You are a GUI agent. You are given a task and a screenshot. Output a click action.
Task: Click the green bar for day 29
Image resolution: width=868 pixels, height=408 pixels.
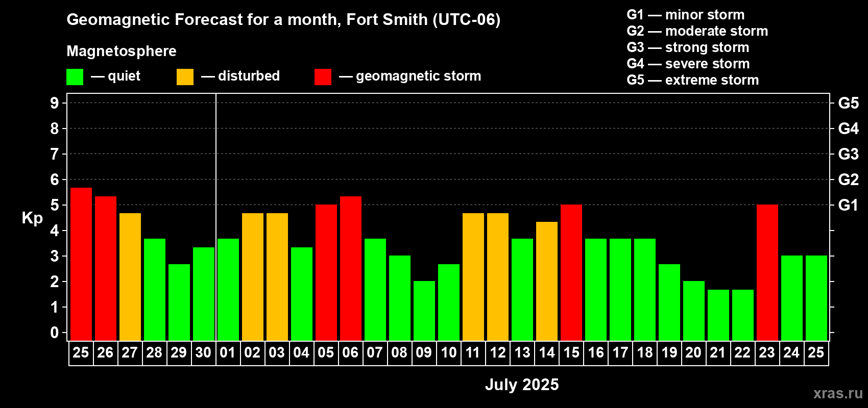coord(179,302)
